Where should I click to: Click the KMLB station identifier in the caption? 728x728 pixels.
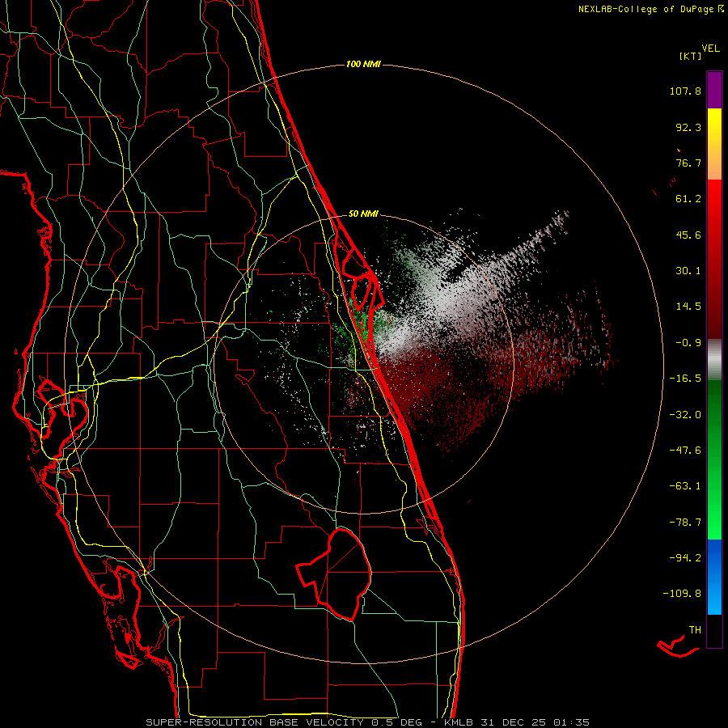[x=459, y=722]
